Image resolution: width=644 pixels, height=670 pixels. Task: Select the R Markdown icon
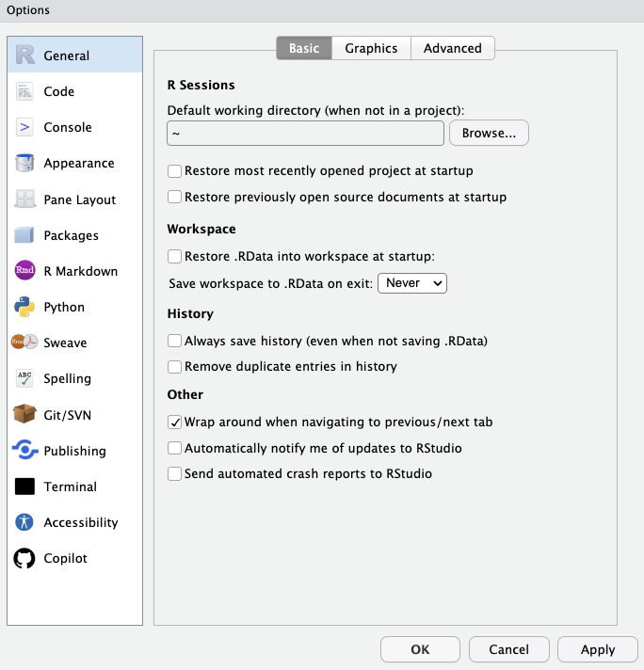25,271
